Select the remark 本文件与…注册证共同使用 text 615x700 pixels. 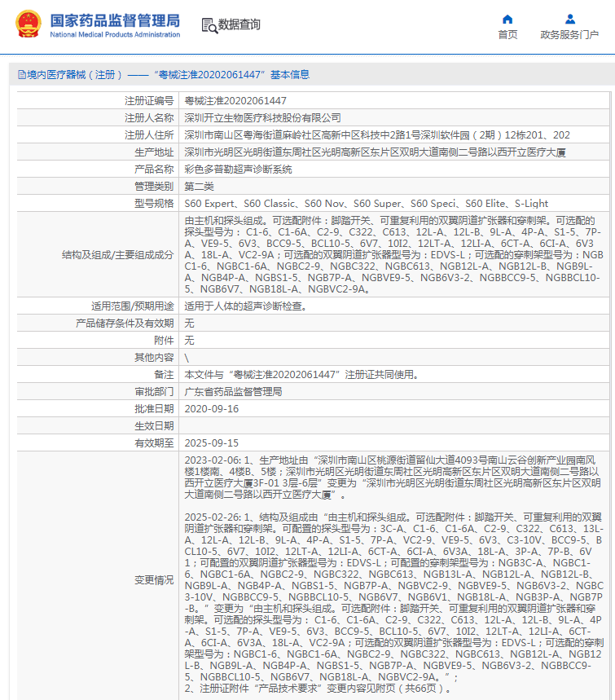click(x=302, y=375)
